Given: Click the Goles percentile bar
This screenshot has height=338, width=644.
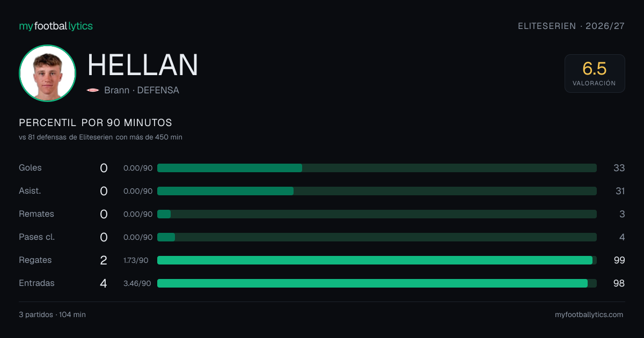Looking at the screenshot, I should coord(377,168).
